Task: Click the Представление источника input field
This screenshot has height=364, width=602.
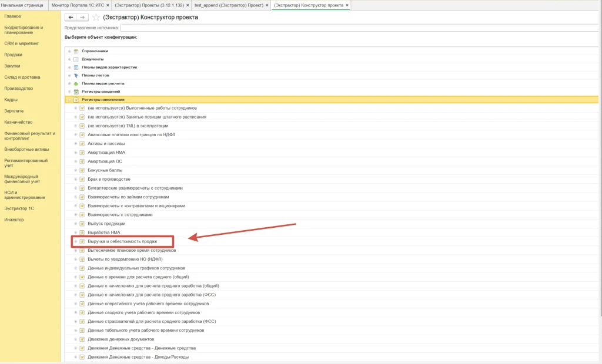Action: [x=360, y=28]
